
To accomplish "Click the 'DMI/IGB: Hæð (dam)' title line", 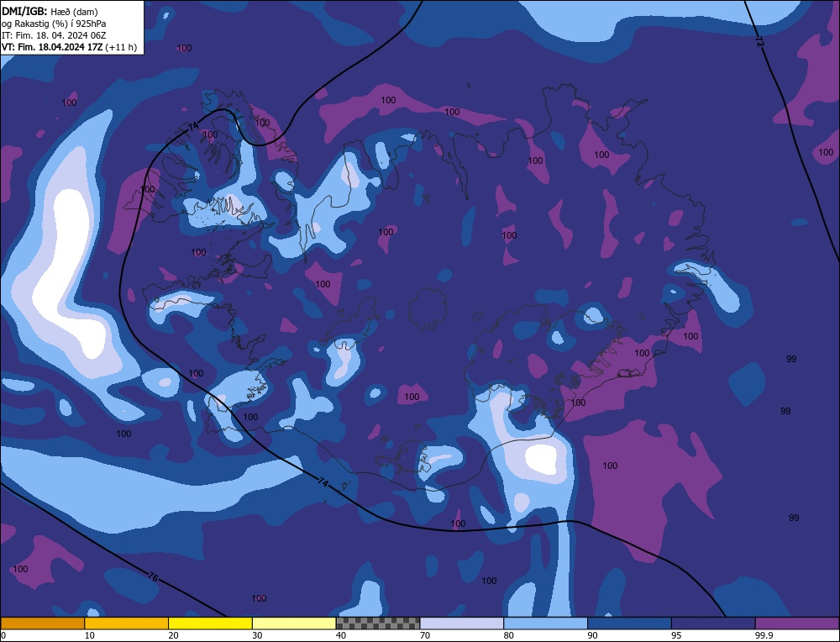I will (50, 11).
